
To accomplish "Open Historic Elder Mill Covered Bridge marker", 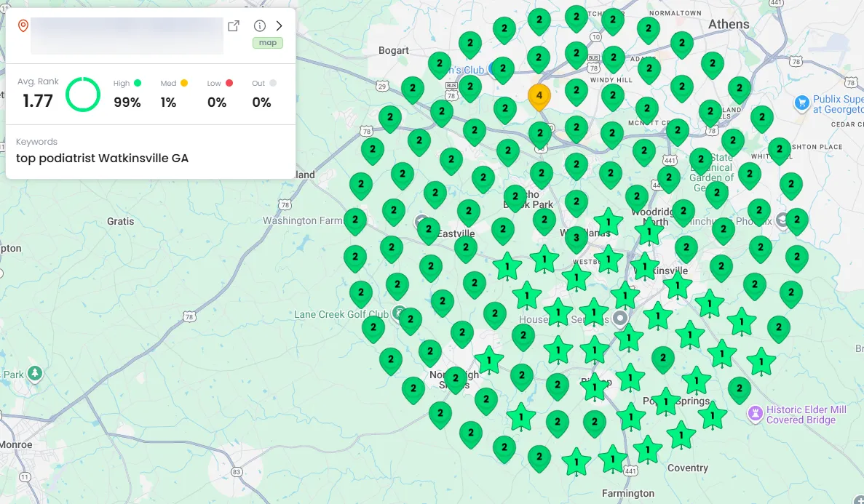I will [755, 412].
